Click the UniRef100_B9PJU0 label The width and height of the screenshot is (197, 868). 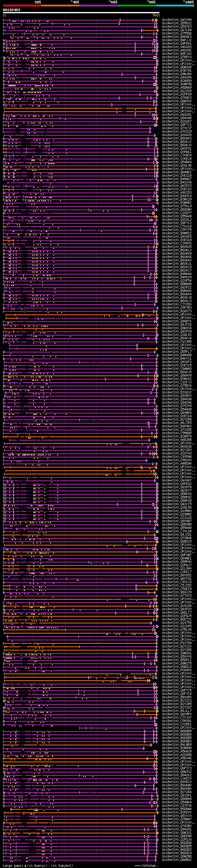coord(177,54)
